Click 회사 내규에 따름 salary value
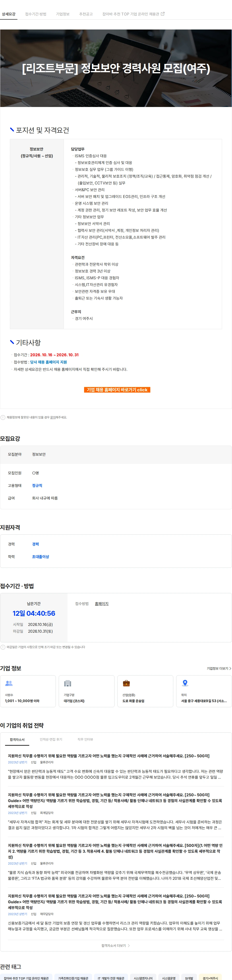This screenshot has width=232, height=980. coord(45,498)
